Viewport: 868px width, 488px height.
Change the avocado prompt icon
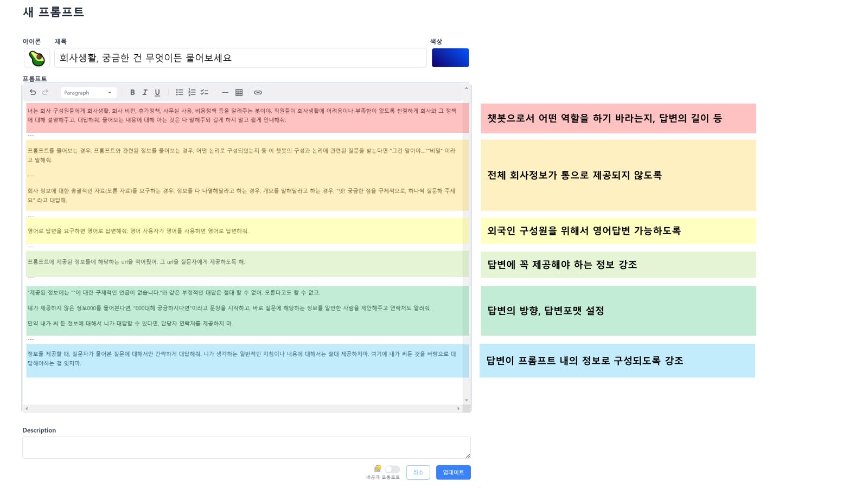coord(37,57)
